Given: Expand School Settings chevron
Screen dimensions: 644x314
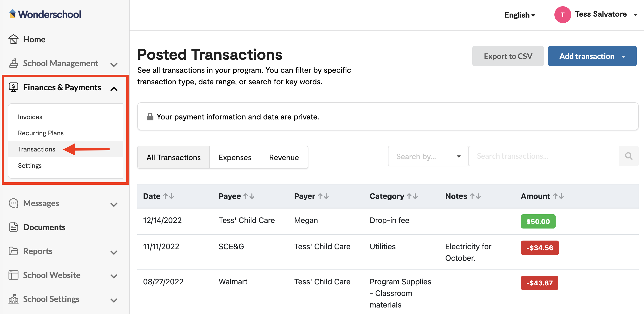Looking at the screenshot, I should (114, 300).
